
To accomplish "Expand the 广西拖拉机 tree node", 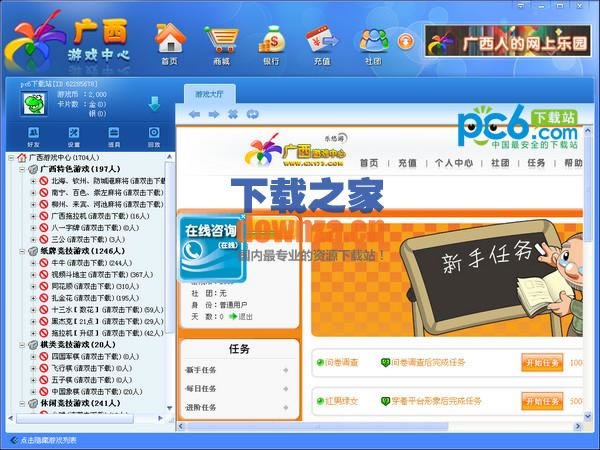I will click(x=33, y=216).
